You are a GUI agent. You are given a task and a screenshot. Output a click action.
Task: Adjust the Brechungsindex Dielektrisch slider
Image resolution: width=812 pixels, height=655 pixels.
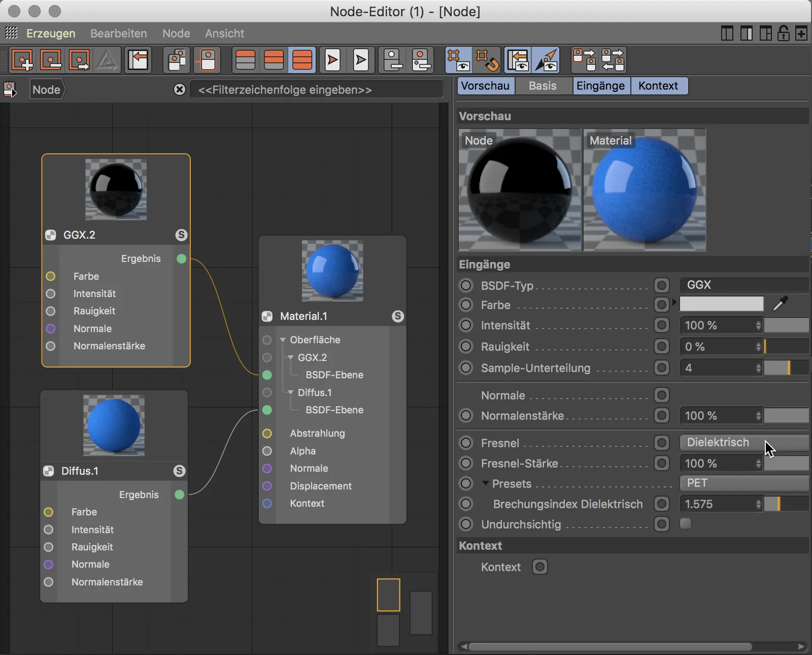pyautogui.click(x=786, y=504)
